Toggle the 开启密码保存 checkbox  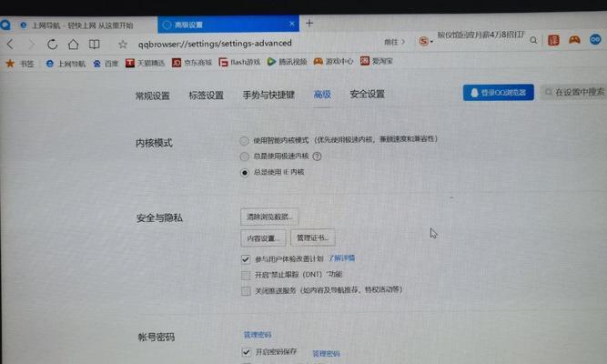click(246, 351)
